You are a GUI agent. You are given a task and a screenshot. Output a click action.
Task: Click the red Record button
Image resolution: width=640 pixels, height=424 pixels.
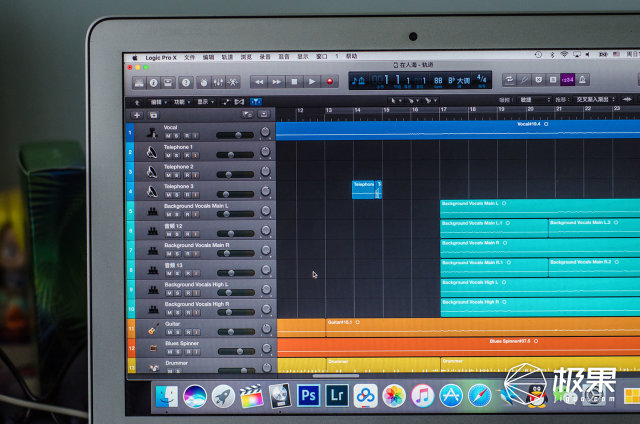[330, 82]
